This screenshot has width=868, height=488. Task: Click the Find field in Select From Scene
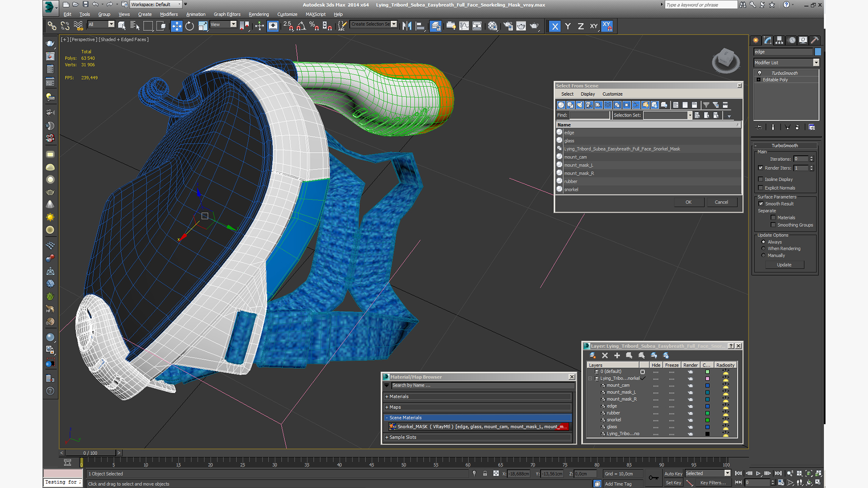click(590, 116)
